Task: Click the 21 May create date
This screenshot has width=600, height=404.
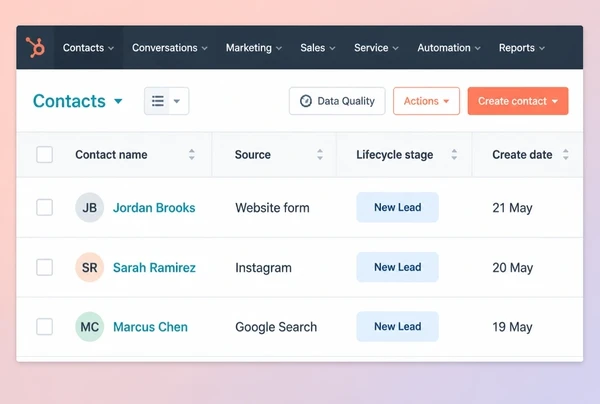Action: pos(512,208)
